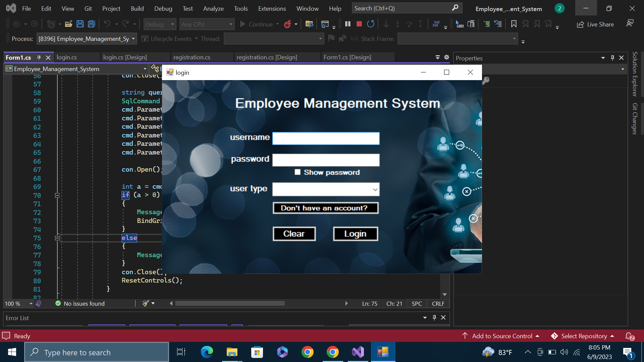Open Visual Studio Code from the taskbar
This screenshot has height=362, width=644.
(358, 352)
